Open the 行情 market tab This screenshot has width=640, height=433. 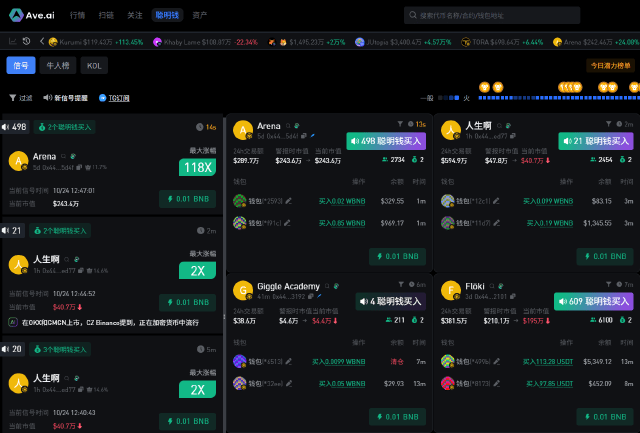pyautogui.click(x=77, y=15)
